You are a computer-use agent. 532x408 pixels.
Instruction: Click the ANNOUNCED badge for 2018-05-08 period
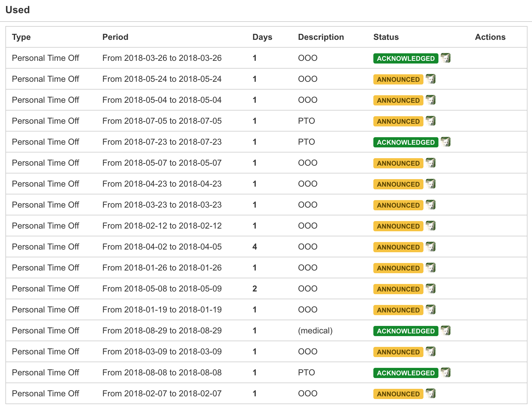[398, 289]
